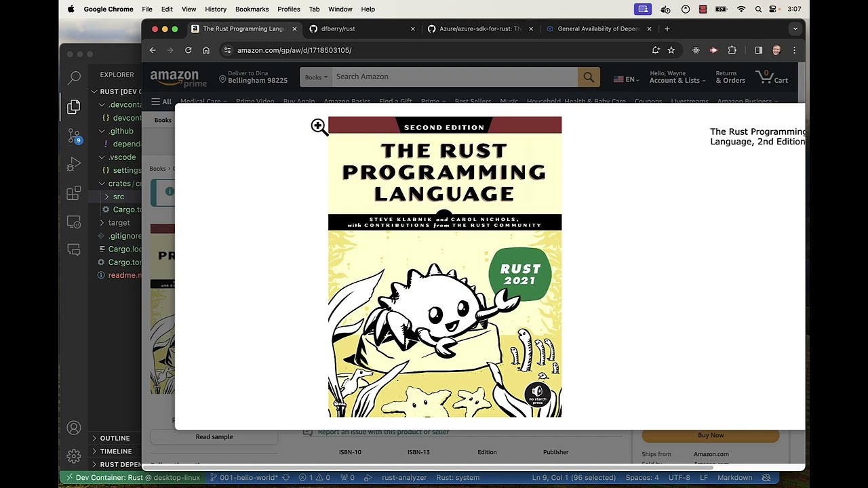Open VS Code Accounts icon
This screenshot has width=868, height=488.
pyautogui.click(x=74, y=428)
